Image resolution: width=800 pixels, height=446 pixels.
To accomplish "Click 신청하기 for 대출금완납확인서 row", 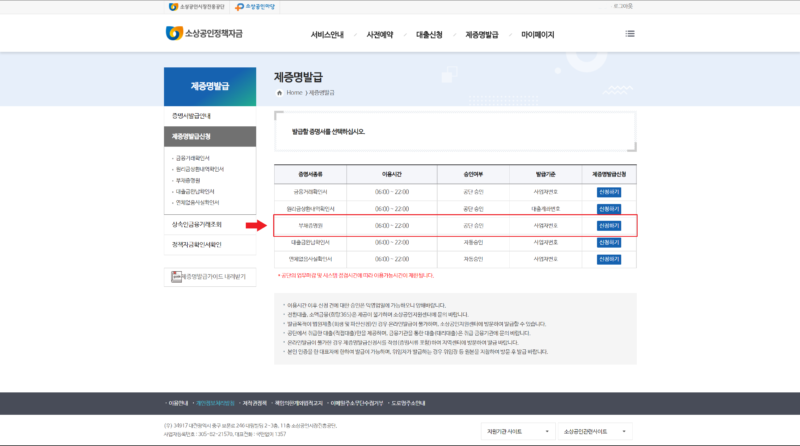I will click(x=609, y=242).
